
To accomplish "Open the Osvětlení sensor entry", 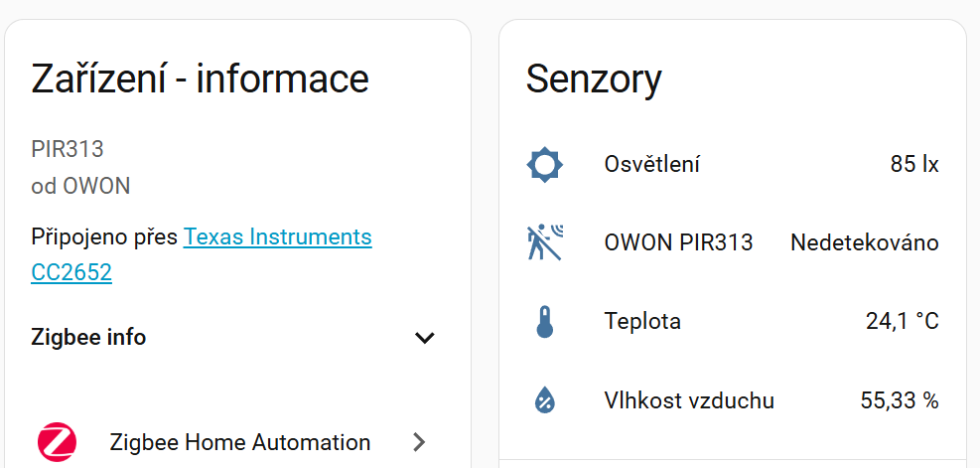I will (x=651, y=164).
